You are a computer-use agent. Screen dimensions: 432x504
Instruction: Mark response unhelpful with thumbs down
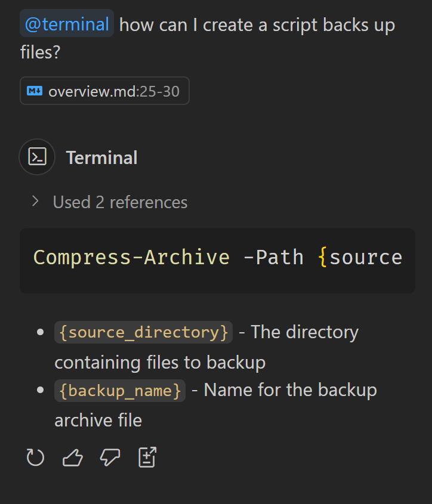coord(110,457)
